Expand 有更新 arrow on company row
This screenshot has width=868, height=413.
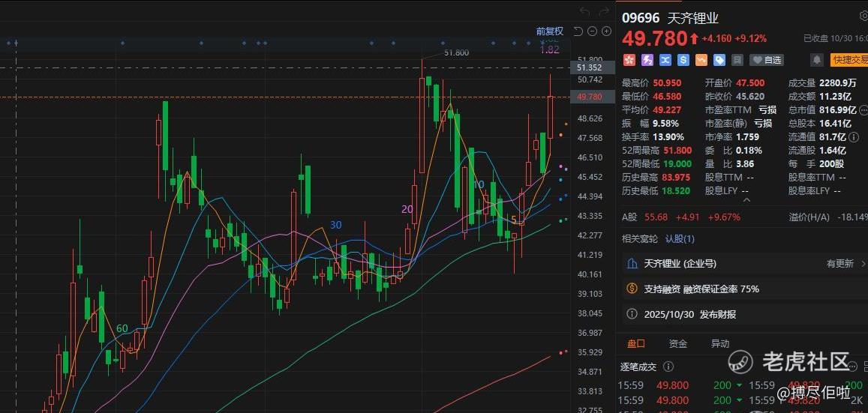pos(864,264)
